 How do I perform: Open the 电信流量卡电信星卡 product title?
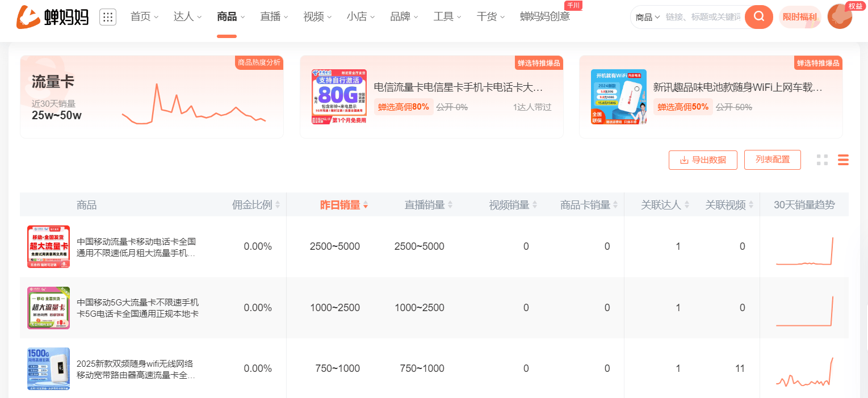coord(459,87)
